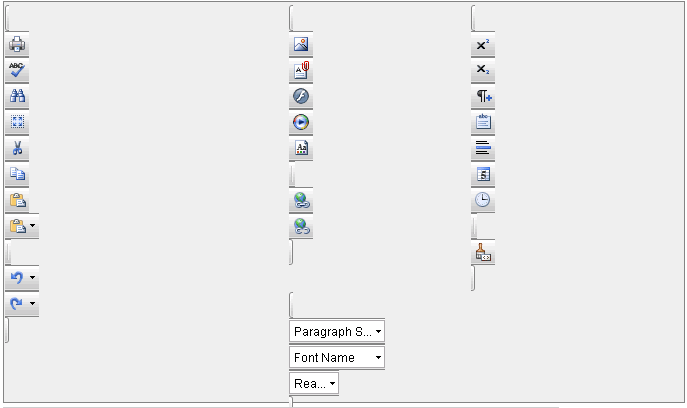This screenshot has height=408, width=687.
Task: Insert the current time
Action: [483, 201]
